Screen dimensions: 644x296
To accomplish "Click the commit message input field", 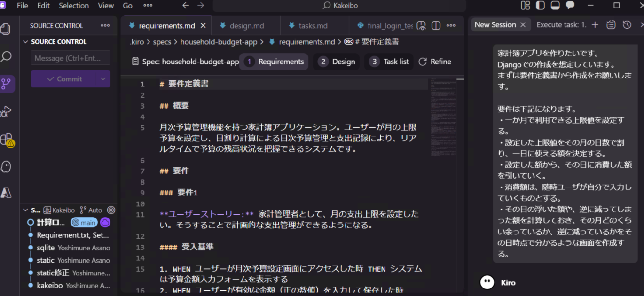I will tap(70, 58).
